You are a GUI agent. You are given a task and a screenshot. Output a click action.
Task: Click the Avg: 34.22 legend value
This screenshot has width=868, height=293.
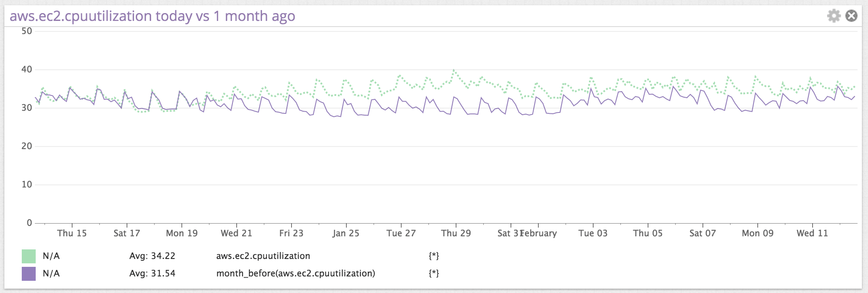[x=152, y=256]
